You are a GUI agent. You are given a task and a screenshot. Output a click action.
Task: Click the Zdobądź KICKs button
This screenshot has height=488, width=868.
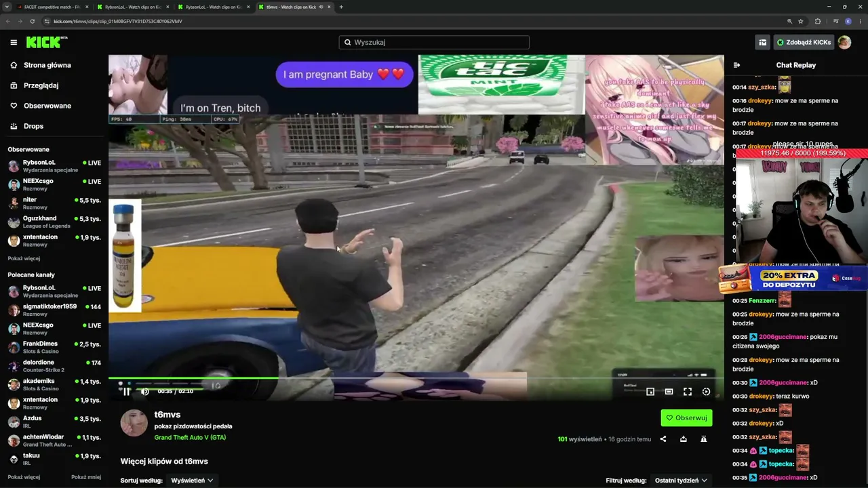[x=804, y=42]
